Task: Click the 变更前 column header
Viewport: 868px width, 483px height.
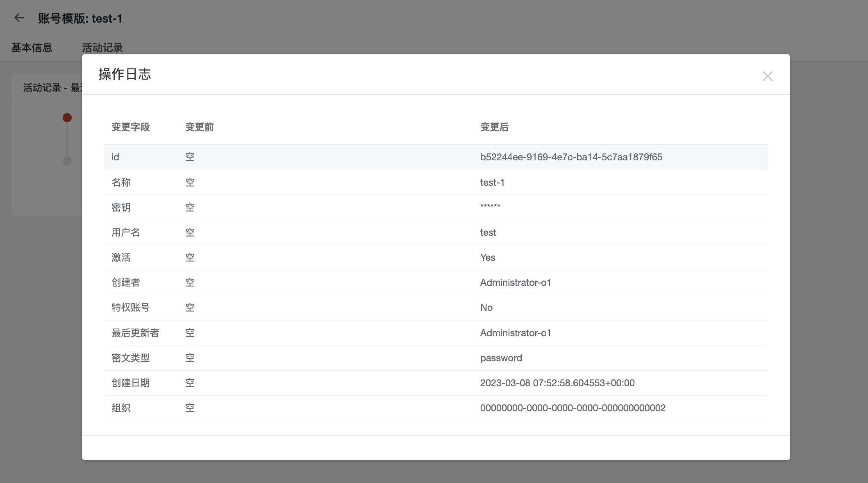Action: click(x=199, y=128)
